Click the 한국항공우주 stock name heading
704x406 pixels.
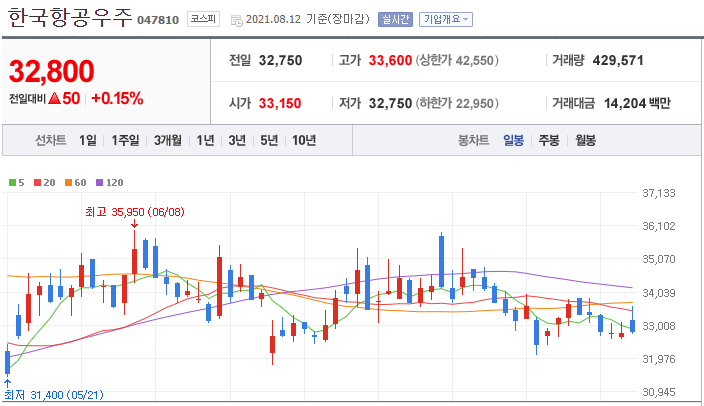[70, 18]
